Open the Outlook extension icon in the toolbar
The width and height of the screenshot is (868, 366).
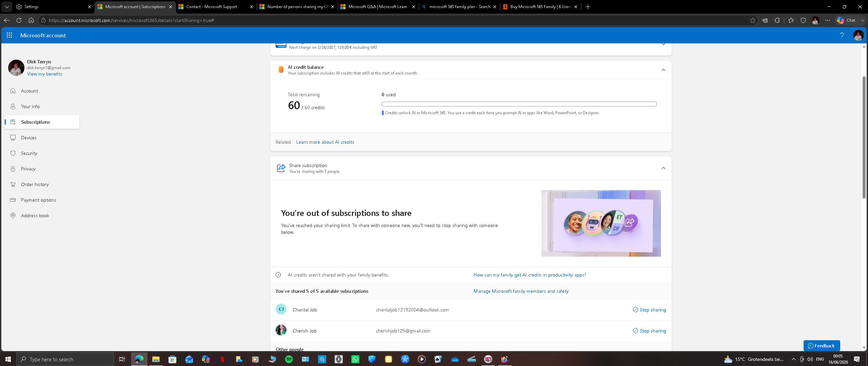[765, 20]
